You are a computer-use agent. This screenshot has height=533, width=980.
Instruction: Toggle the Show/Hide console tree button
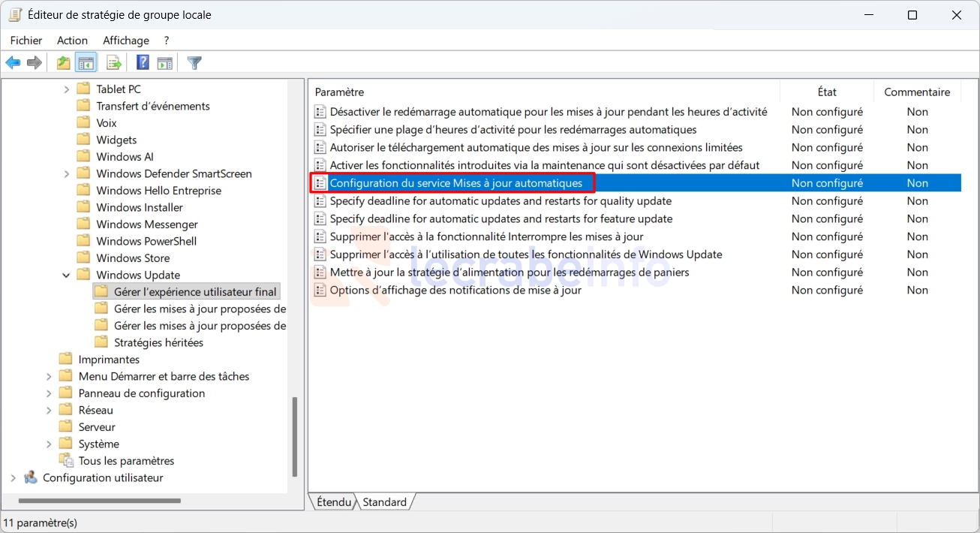(x=86, y=63)
